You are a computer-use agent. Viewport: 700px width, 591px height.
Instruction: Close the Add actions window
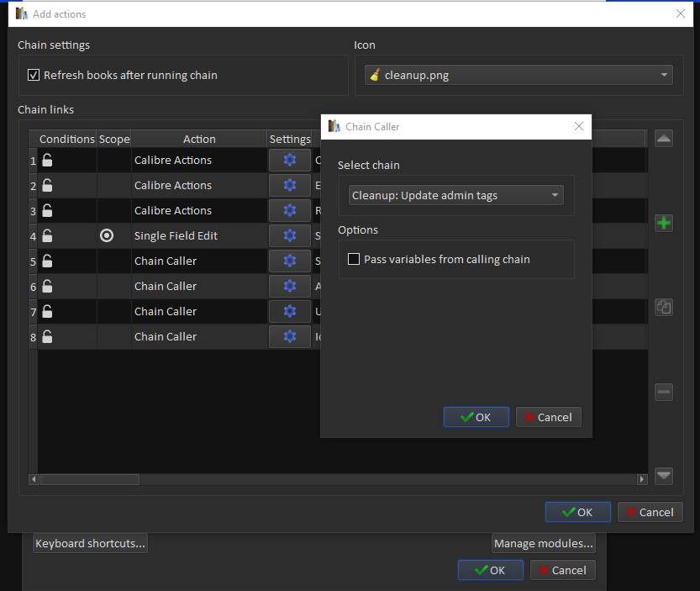pos(681,13)
